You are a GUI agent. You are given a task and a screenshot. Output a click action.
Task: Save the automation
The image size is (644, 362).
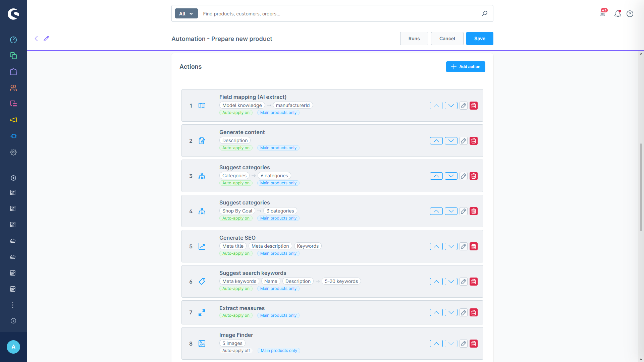coord(480,39)
